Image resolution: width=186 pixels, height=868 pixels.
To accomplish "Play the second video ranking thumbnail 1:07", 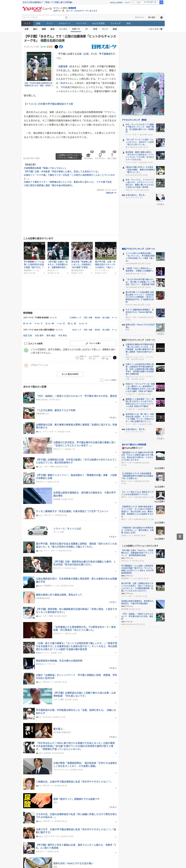I will (160, 367).
